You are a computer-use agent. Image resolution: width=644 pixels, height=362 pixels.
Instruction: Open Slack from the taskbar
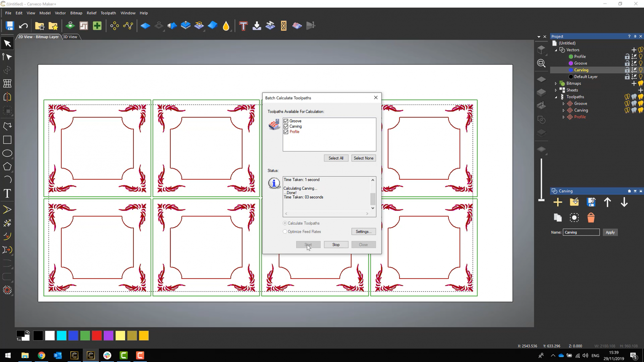107,355
